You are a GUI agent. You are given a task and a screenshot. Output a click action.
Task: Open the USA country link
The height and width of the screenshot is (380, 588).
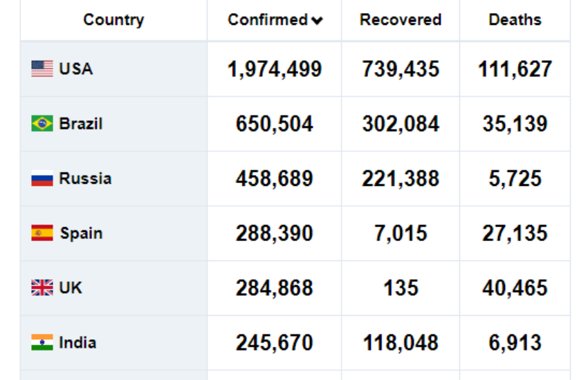coord(76,69)
